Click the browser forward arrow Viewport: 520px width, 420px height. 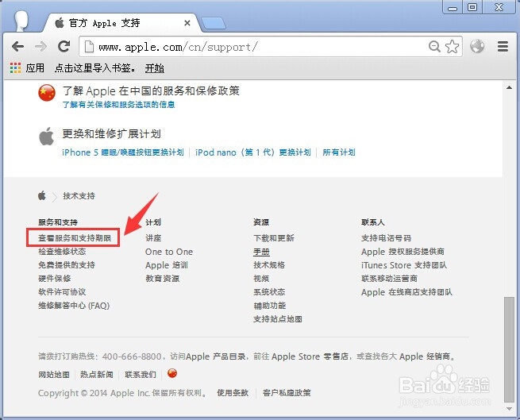[x=40, y=46]
